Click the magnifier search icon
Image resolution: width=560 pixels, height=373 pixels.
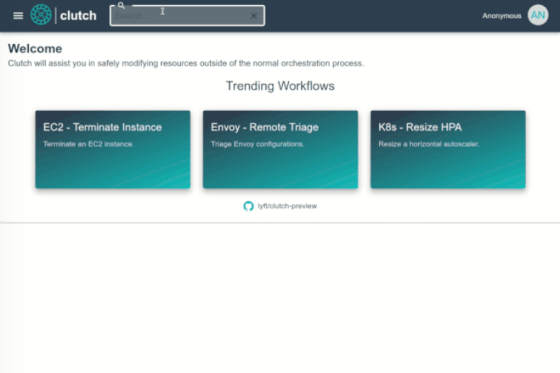click(121, 5)
